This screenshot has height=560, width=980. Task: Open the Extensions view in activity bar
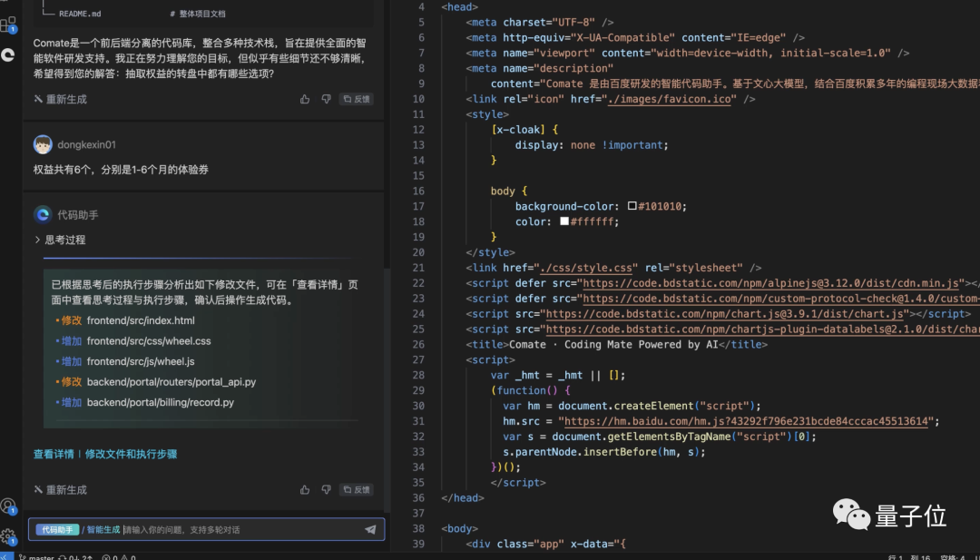coord(7,25)
